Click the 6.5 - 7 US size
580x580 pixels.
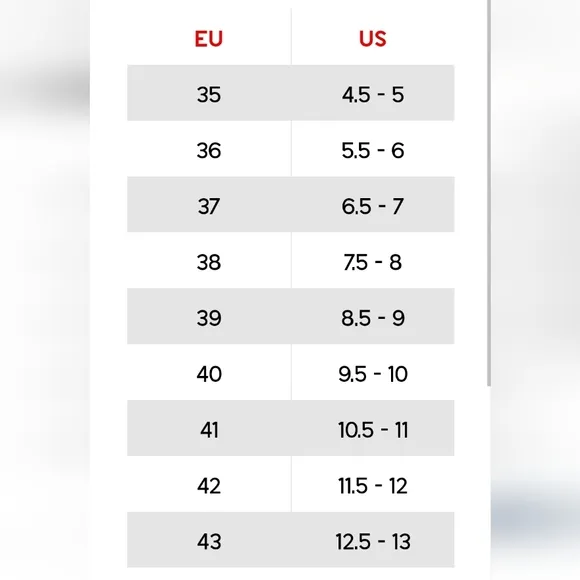coord(372,206)
